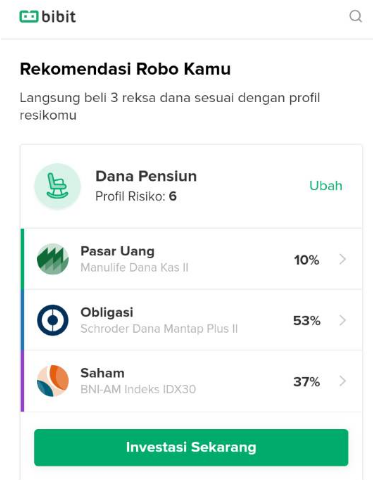
Task: Expand Saham row chevron
Action: click(x=342, y=381)
